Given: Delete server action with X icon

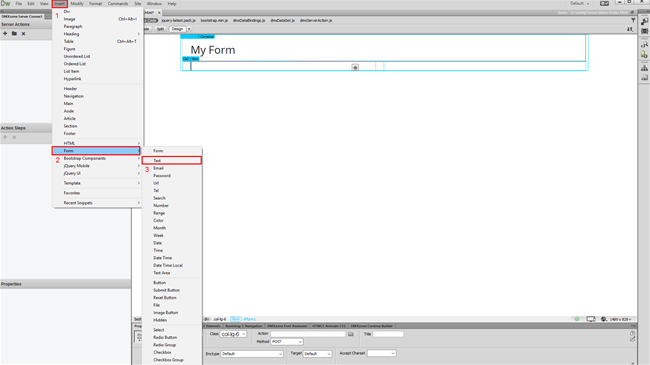Looking at the screenshot, I should (23, 34).
